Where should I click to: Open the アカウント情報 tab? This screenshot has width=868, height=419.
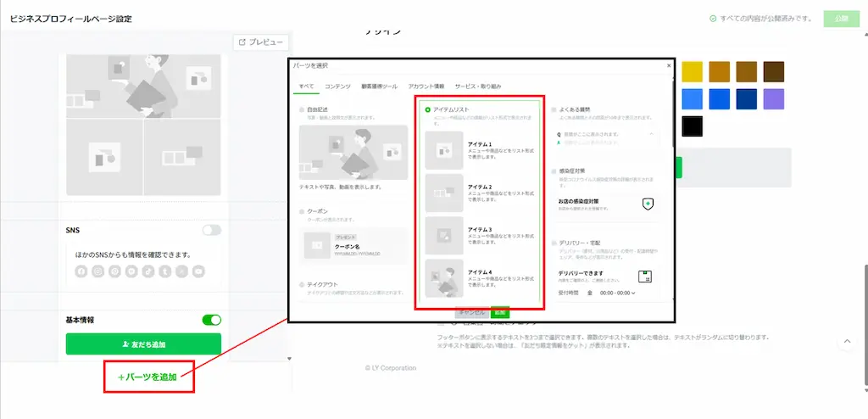click(x=426, y=87)
